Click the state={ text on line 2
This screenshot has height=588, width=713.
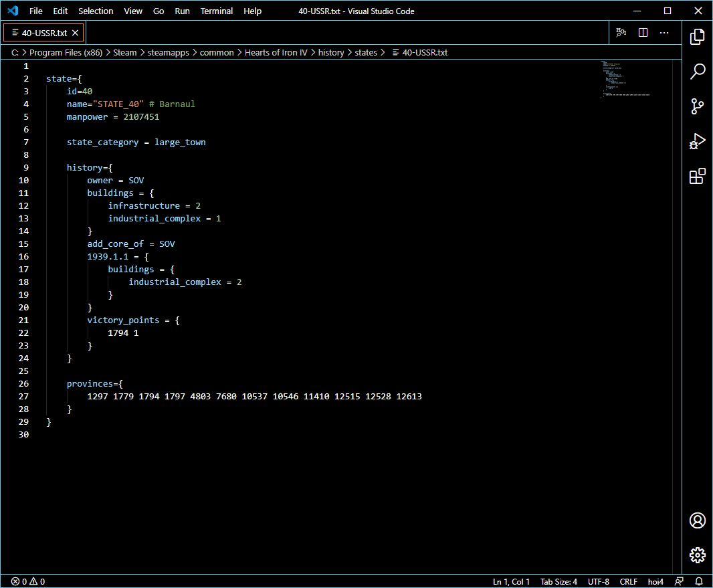click(64, 79)
